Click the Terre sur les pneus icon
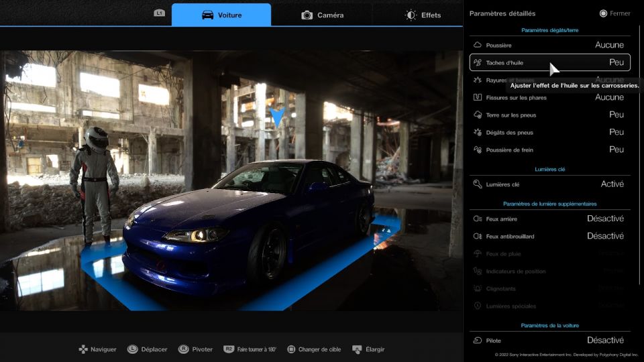The image size is (644, 362). (x=477, y=115)
